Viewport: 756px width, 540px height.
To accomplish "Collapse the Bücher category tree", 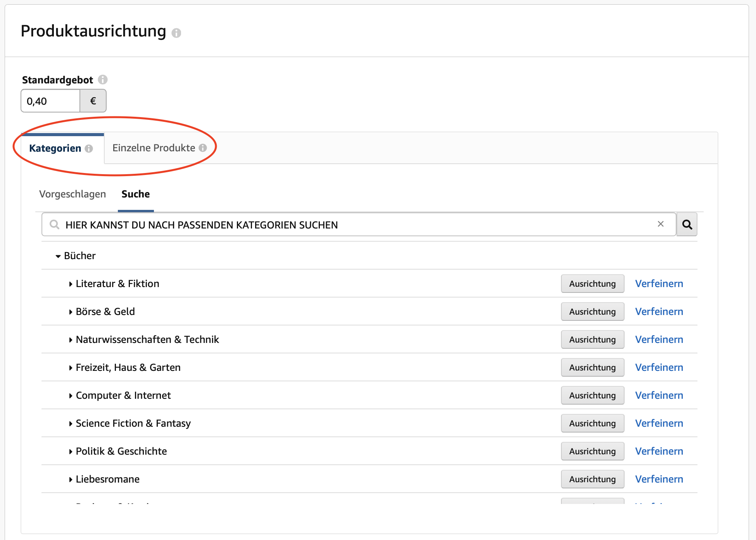I will coord(57,256).
